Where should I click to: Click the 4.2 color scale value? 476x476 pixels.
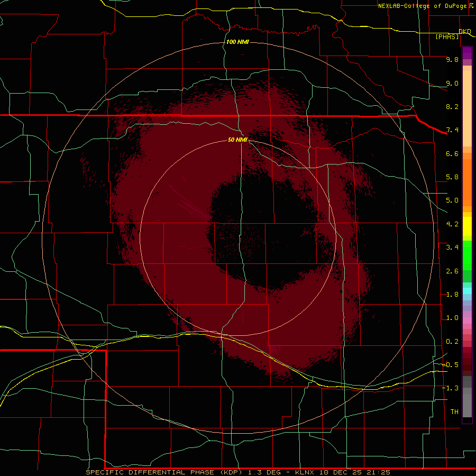point(452,224)
